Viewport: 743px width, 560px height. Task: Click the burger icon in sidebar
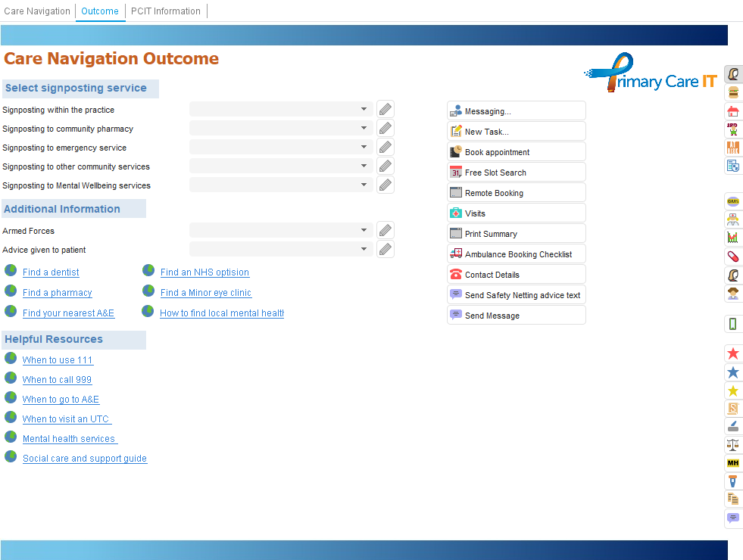[732, 92]
